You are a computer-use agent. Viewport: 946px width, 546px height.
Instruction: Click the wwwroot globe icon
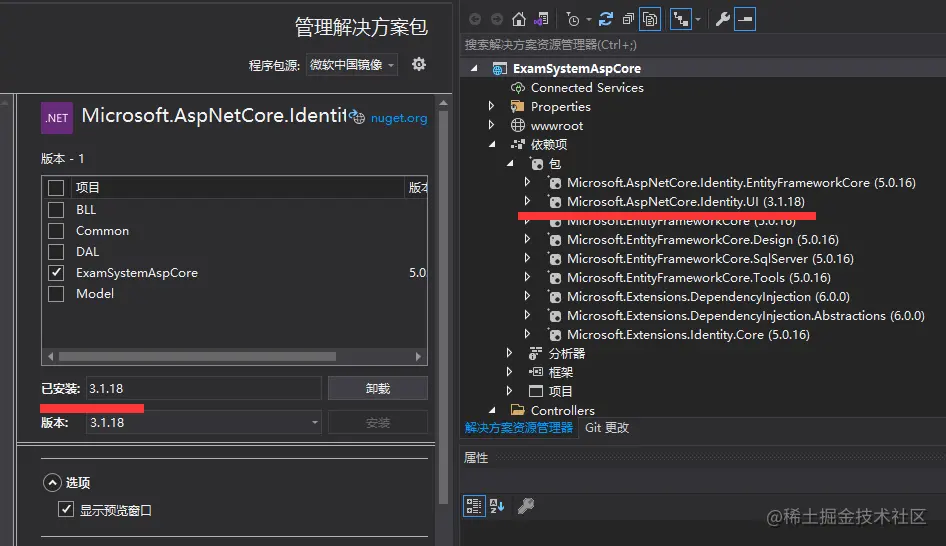(518, 125)
